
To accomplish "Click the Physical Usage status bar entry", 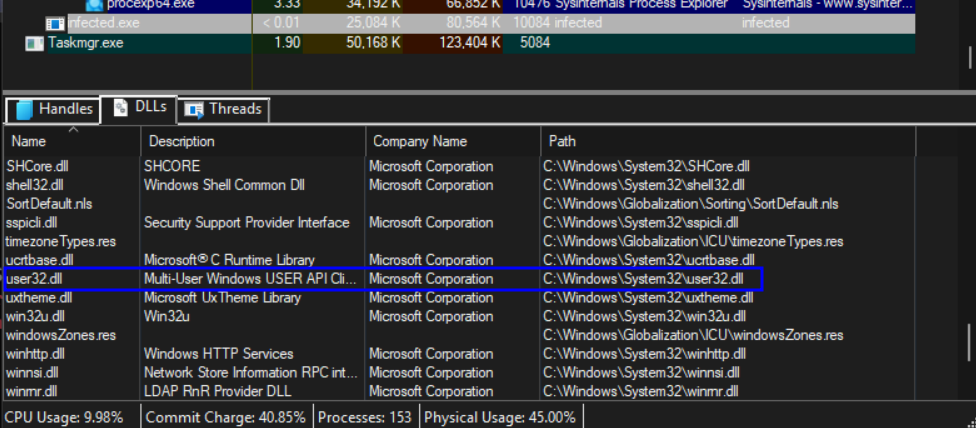I will coord(500,417).
